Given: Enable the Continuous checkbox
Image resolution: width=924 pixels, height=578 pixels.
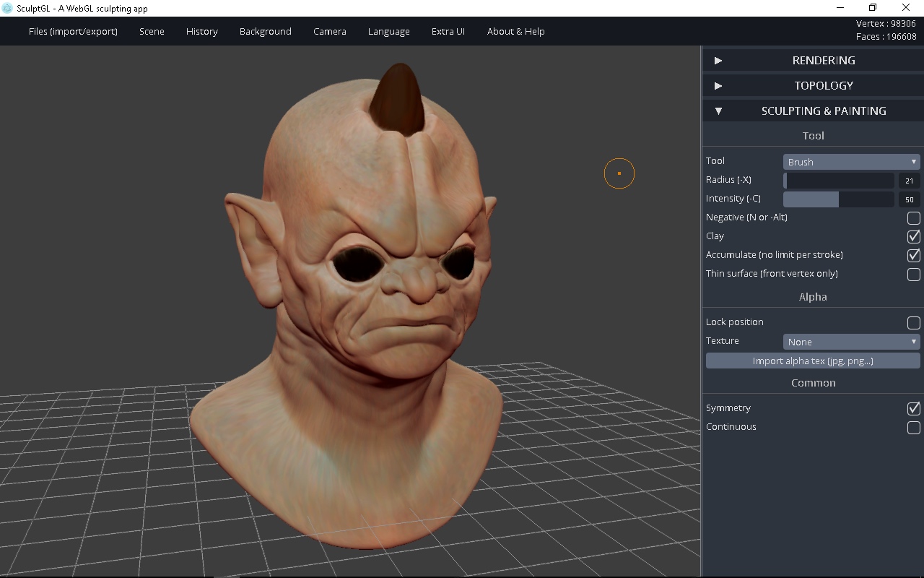Looking at the screenshot, I should tap(914, 427).
